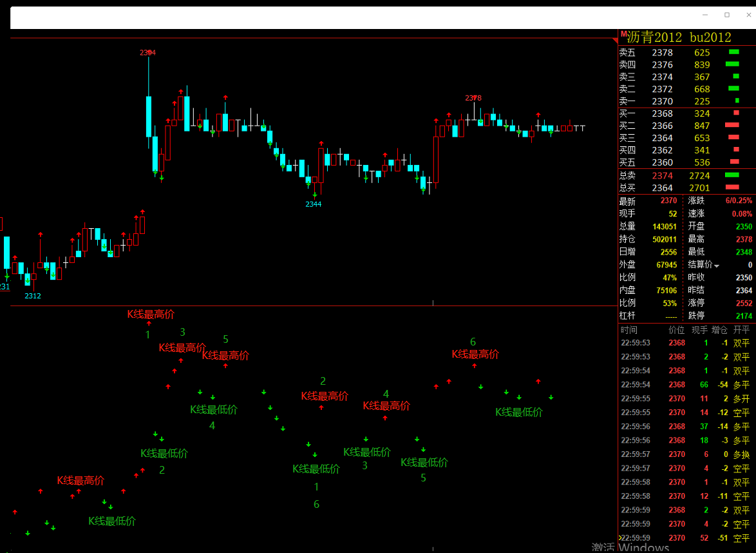Select the tick with 增仓 -11

[x=686, y=496]
